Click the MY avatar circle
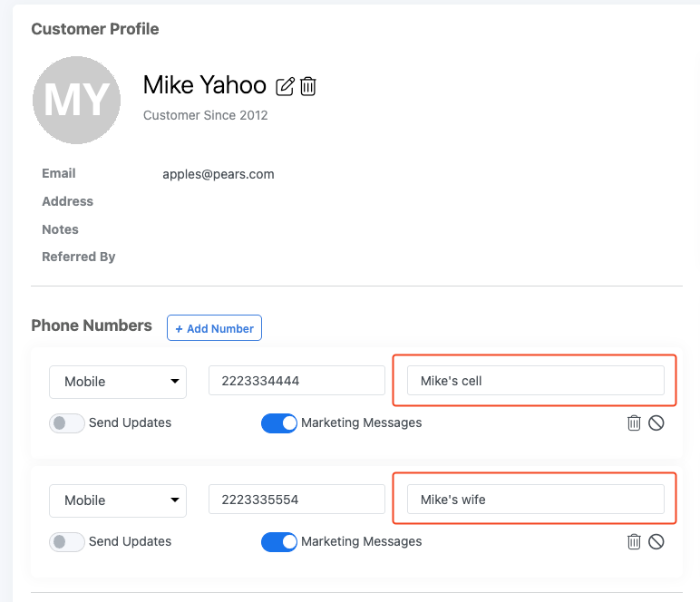The width and height of the screenshot is (700, 602). (76, 100)
